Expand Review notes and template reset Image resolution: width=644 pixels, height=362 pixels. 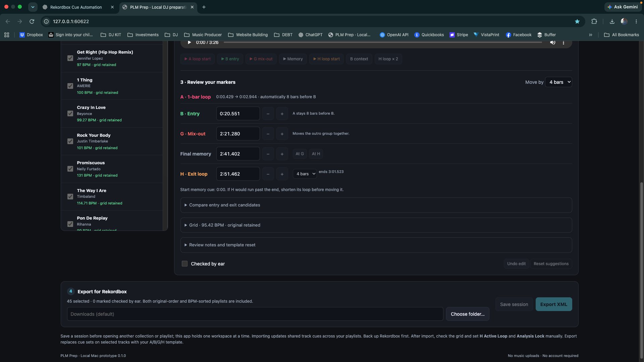tap(376, 245)
